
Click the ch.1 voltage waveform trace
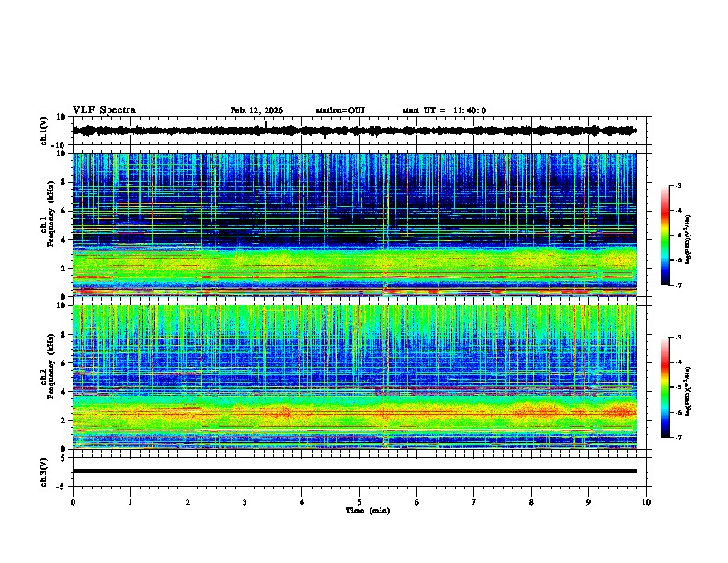point(354,131)
